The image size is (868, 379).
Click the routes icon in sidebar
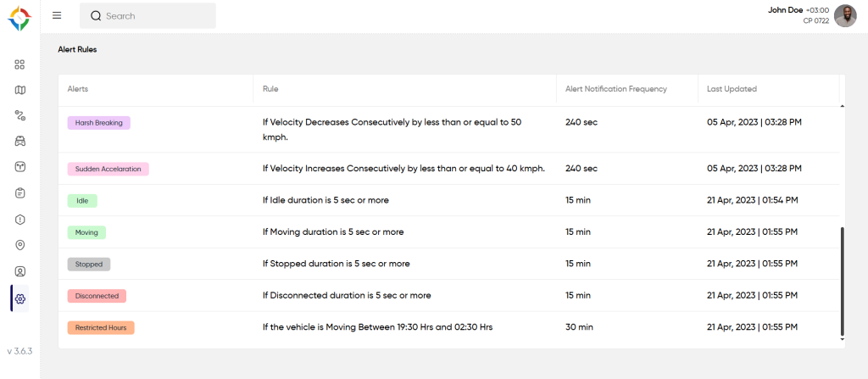coord(20,115)
